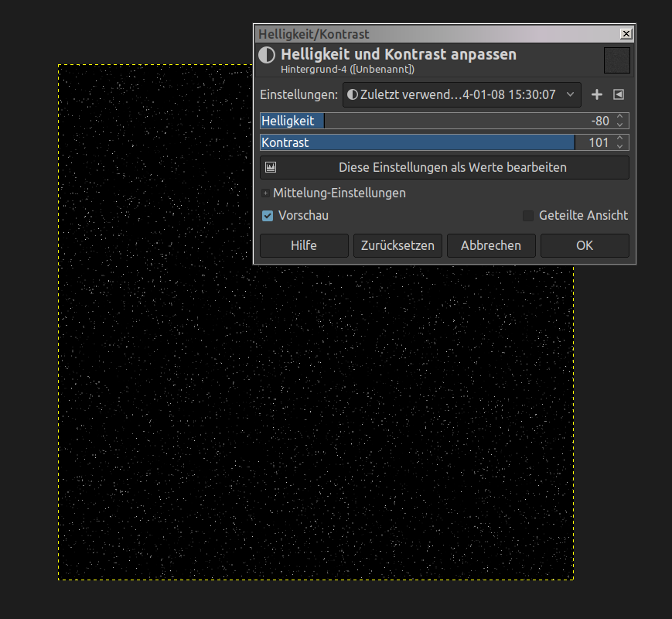Expand the Mittelung-Einstellungen section
The height and width of the screenshot is (619, 672).
[266, 193]
